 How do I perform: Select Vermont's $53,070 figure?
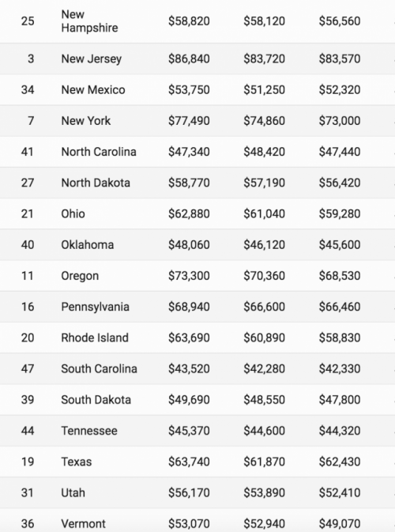point(189,523)
